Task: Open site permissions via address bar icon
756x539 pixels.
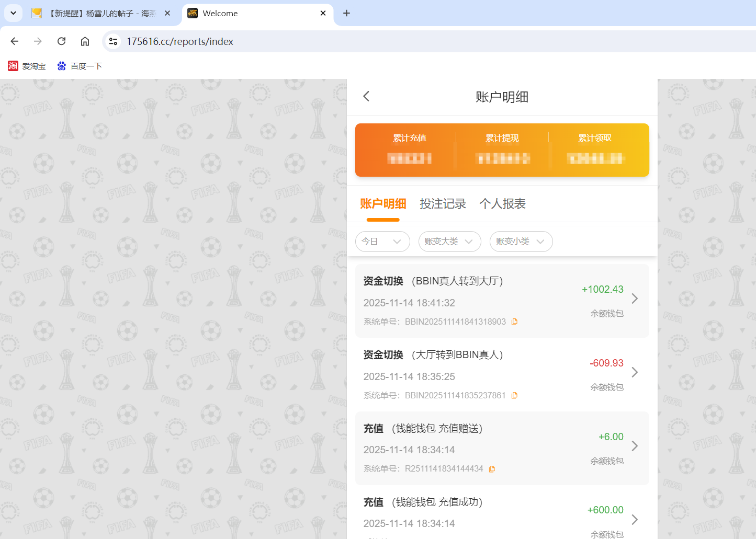Action: pos(112,41)
